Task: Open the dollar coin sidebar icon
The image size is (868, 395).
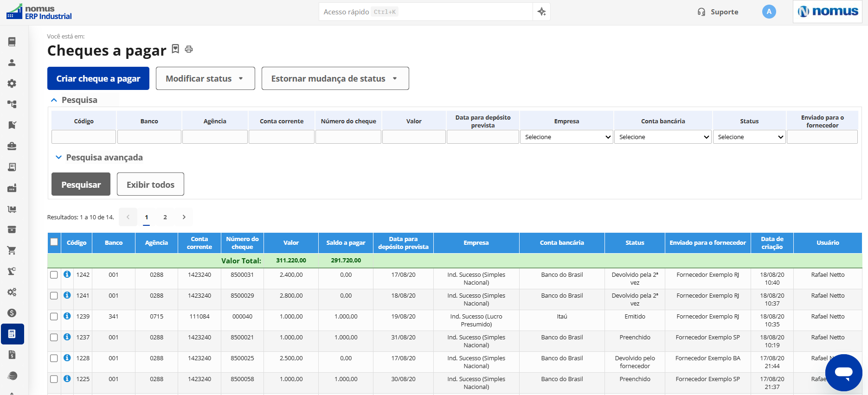Action: click(12, 313)
